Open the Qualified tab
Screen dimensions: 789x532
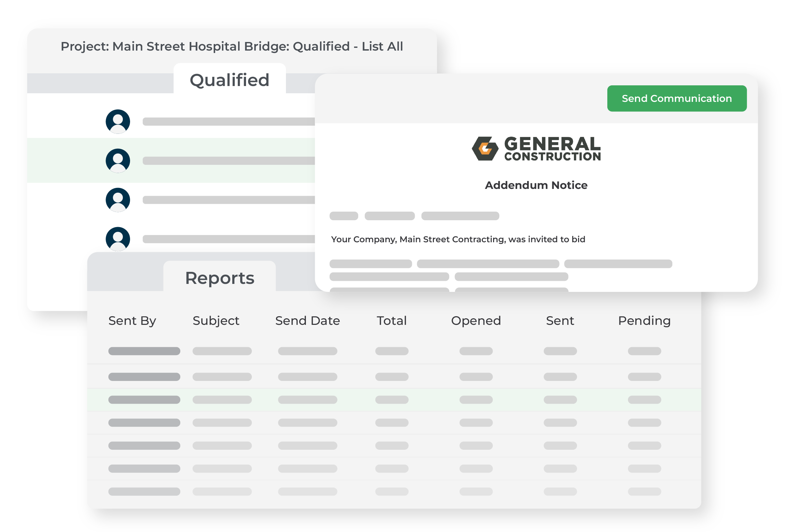pyautogui.click(x=230, y=79)
